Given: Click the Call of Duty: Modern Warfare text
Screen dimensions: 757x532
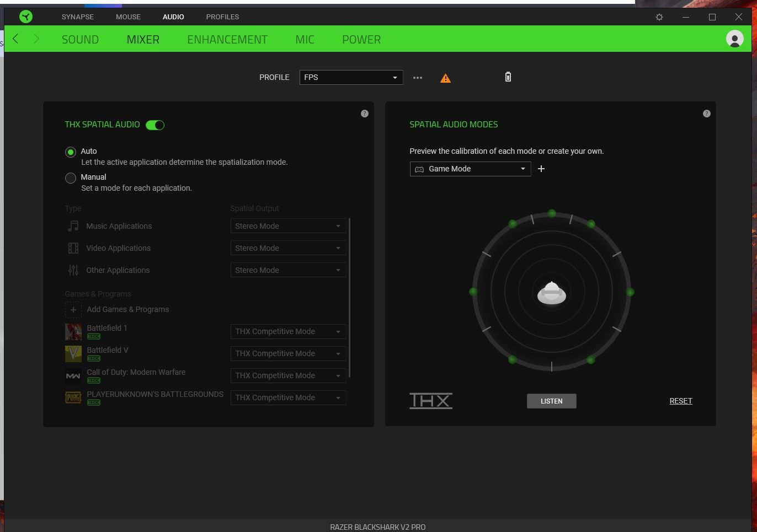Looking at the screenshot, I should click(x=136, y=372).
